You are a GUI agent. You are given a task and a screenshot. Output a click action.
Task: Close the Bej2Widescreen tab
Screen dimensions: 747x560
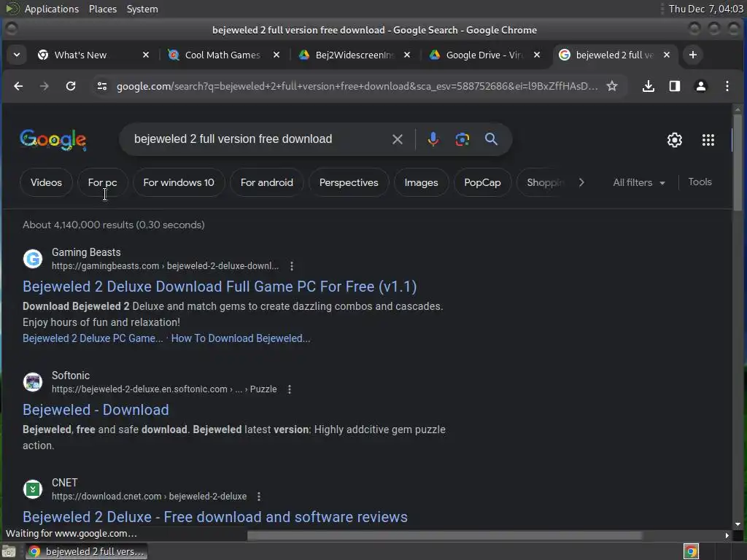pos(407,55)
